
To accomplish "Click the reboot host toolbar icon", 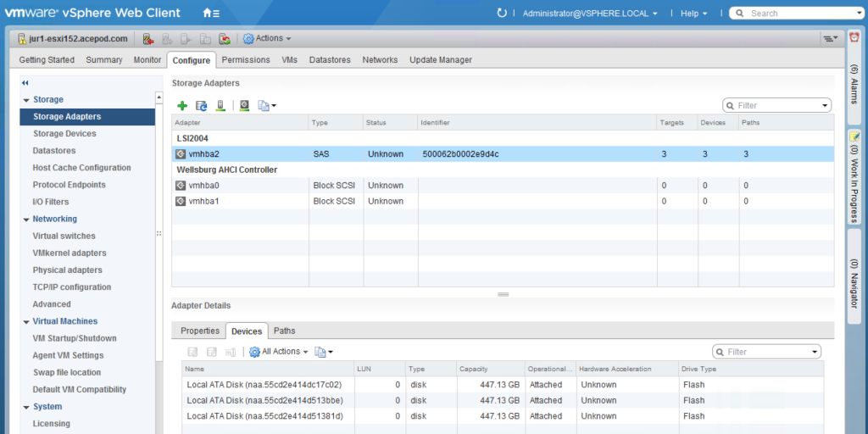I will (x=224, y=39).
